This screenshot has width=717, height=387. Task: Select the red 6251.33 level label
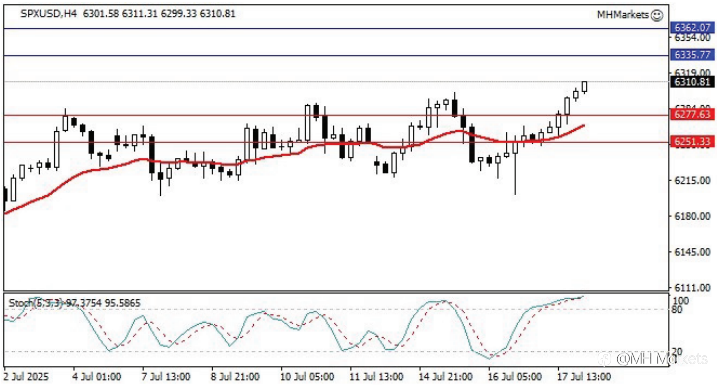point(692,142)
